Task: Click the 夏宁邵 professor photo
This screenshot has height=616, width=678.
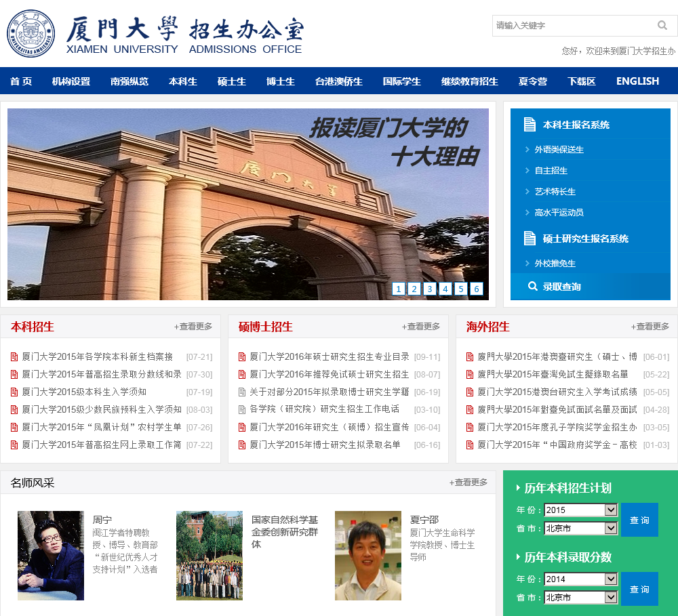Action: point(368,556)
